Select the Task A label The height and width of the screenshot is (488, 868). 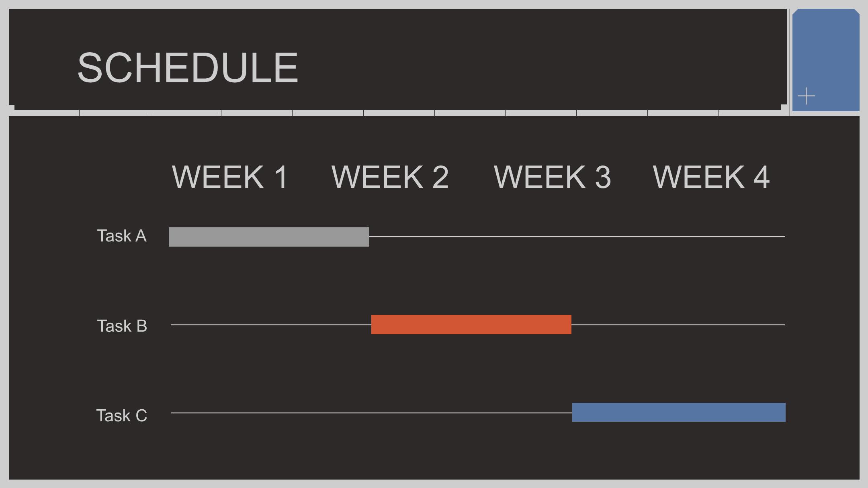[122, 236]
